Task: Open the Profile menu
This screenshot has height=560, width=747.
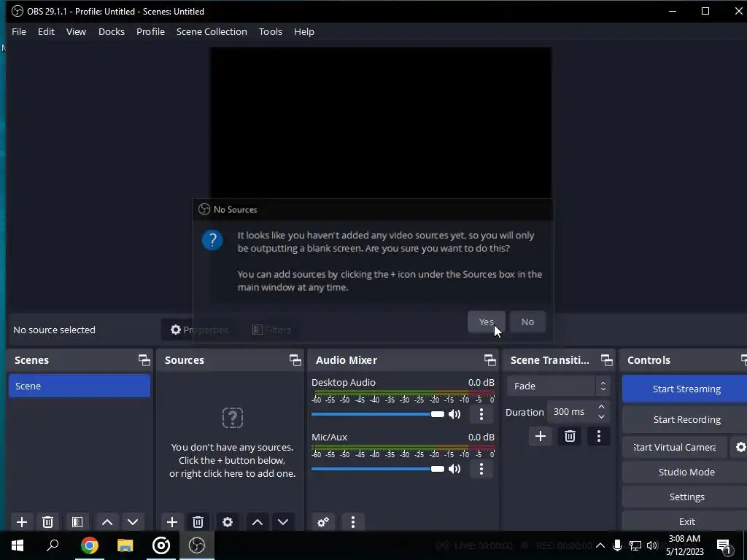Action: (x=150, y=31)
